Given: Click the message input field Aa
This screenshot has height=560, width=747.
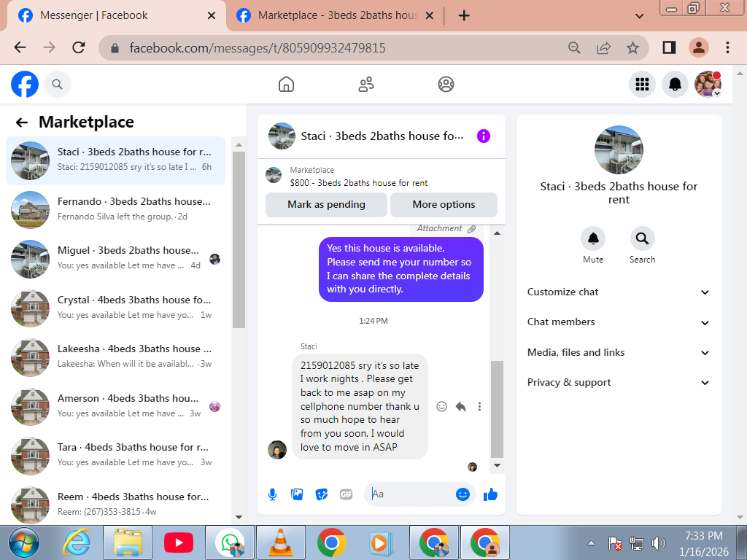Looking at the screenshot, I should 411,494.
